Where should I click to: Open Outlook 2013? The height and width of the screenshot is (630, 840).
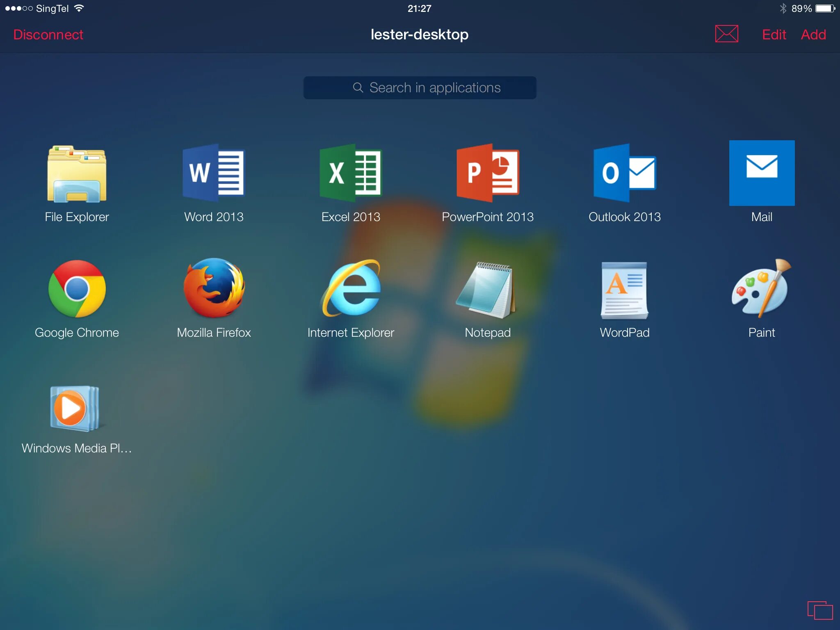(625, 173)
